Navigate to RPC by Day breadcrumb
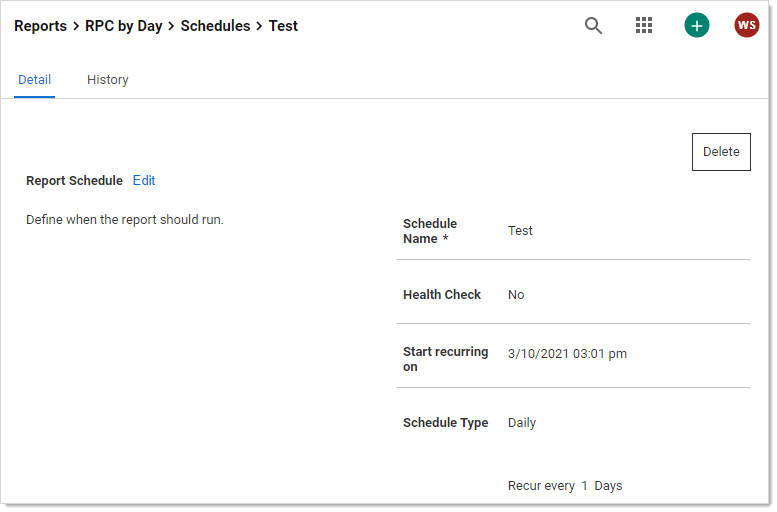This screenshot has height=512, width=777. click(123, 26)
